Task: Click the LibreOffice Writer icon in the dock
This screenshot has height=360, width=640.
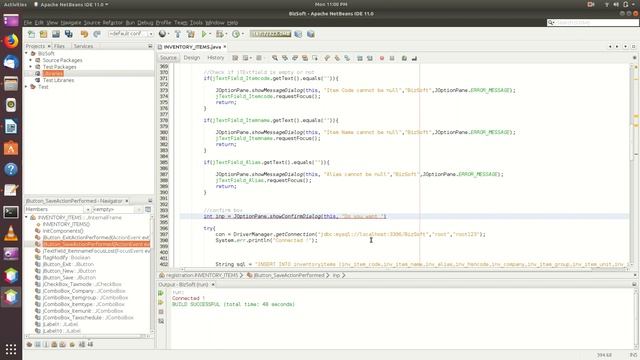Action: (11, 127)
